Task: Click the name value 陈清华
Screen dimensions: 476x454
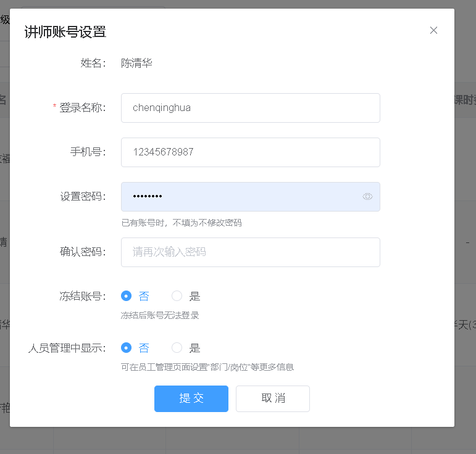Action: (136, 63)
